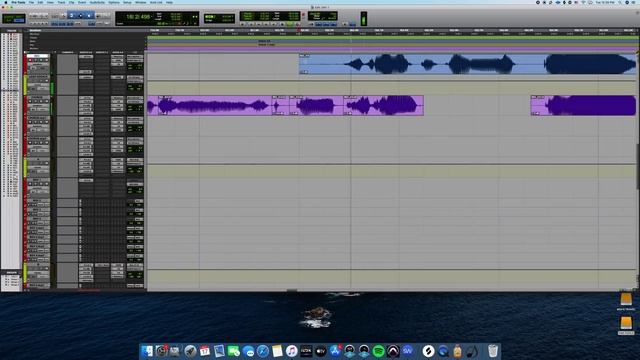The height and width of the screenshot is (360, 640).
Task: Select the Trim tool in toolbar
Action: click(x=71, y=16)
